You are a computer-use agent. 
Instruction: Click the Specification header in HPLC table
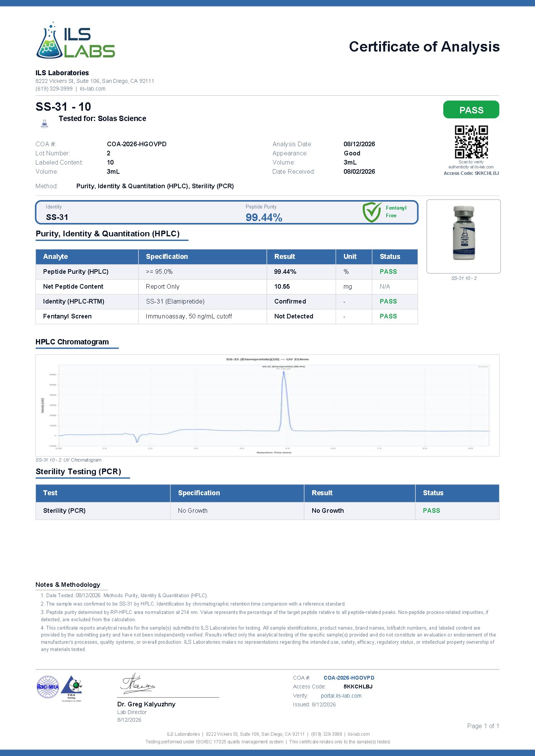(x=167, y=257)
